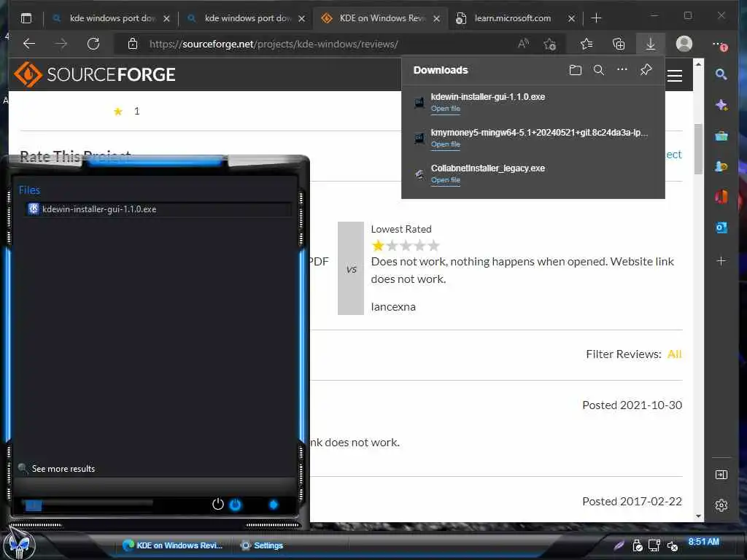Click the browser Back arrow
This screenshot has height=560, width=747.
(29, 44)
